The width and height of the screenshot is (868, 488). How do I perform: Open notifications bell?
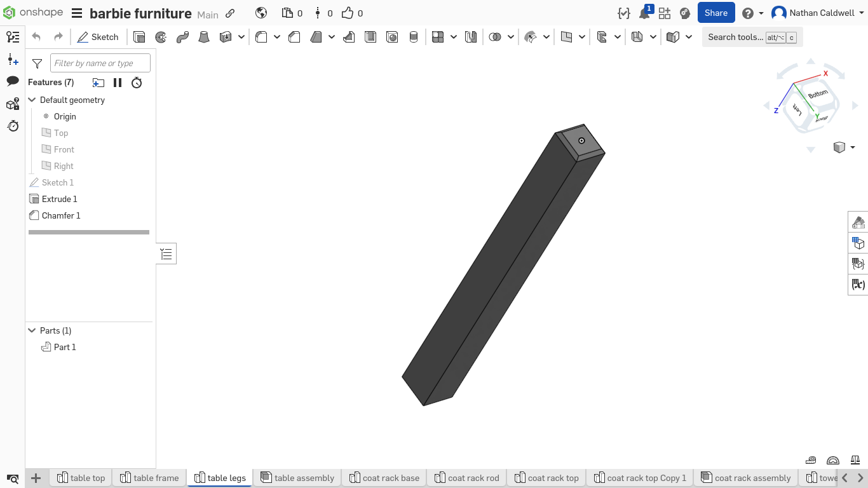(645, 13)
